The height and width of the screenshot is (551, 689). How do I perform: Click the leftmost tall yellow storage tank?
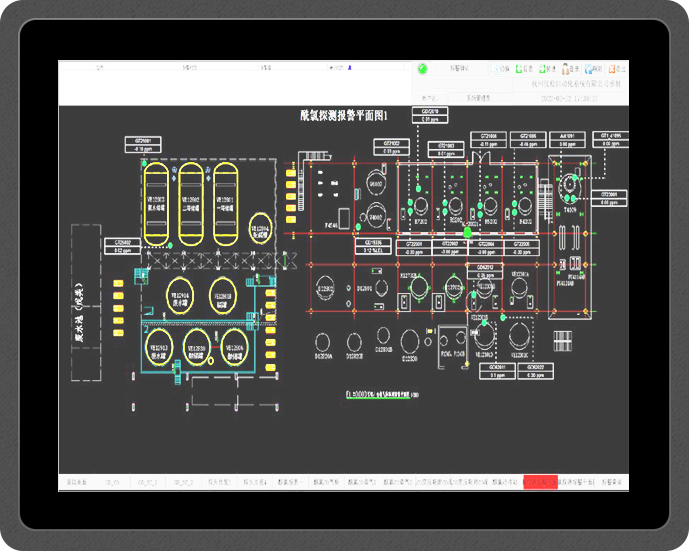[x=157, y=203]
